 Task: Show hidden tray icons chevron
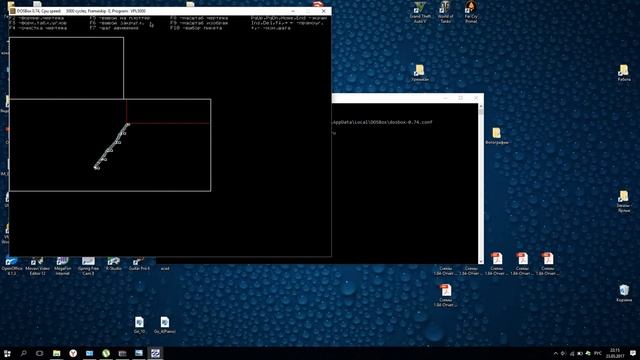[556, 353]
